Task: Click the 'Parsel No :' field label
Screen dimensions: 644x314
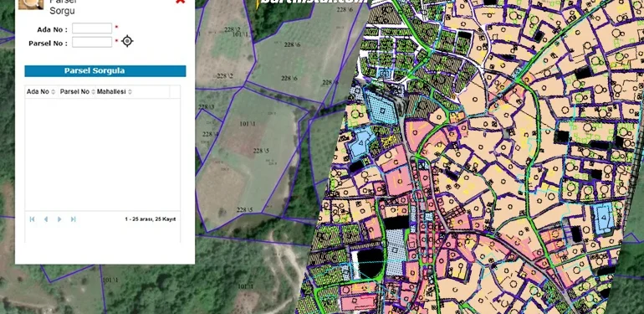Action: tap(48, 44)
